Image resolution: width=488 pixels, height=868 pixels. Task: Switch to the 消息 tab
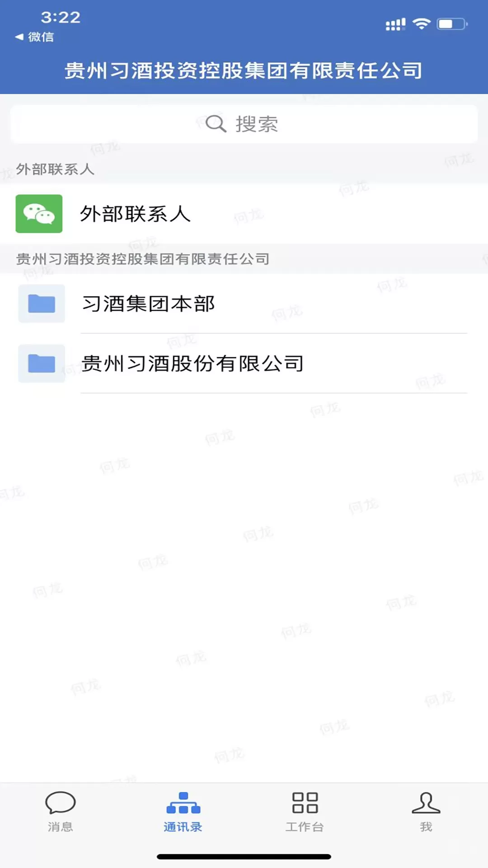click(x=61, y=811)
